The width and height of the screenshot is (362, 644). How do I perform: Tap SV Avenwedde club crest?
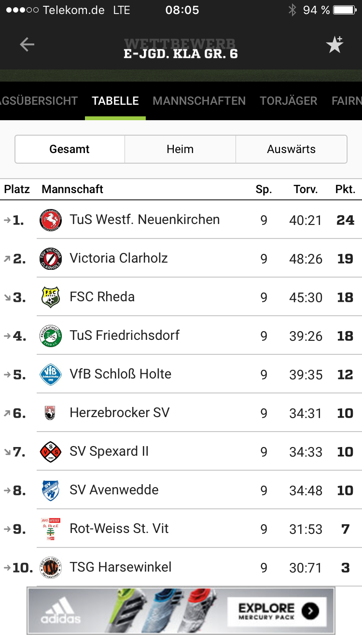[x=51, y=490]
